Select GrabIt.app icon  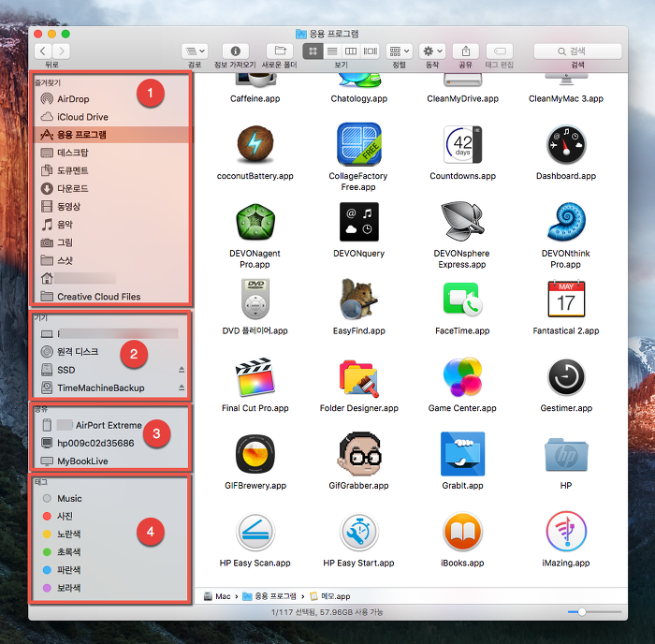pos(462,454)
